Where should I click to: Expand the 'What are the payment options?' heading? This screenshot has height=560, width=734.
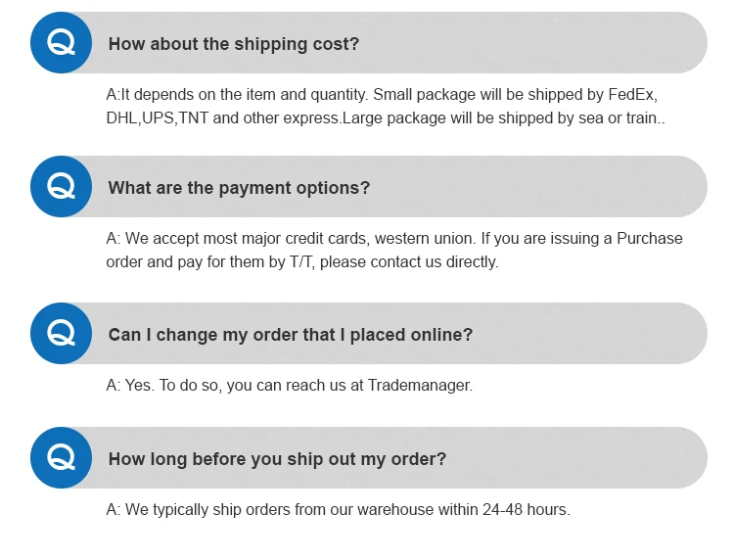coord(239,188)
